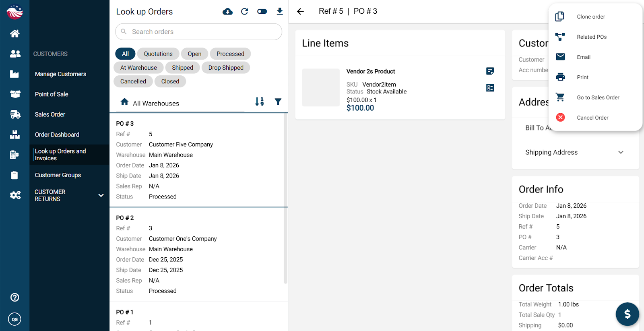Click the $100.00 line item total

360,108
